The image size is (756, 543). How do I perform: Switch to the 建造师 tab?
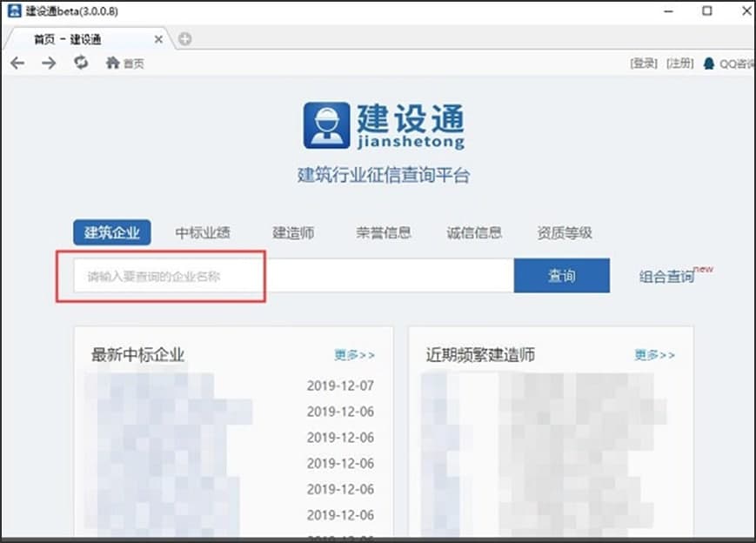293,233
